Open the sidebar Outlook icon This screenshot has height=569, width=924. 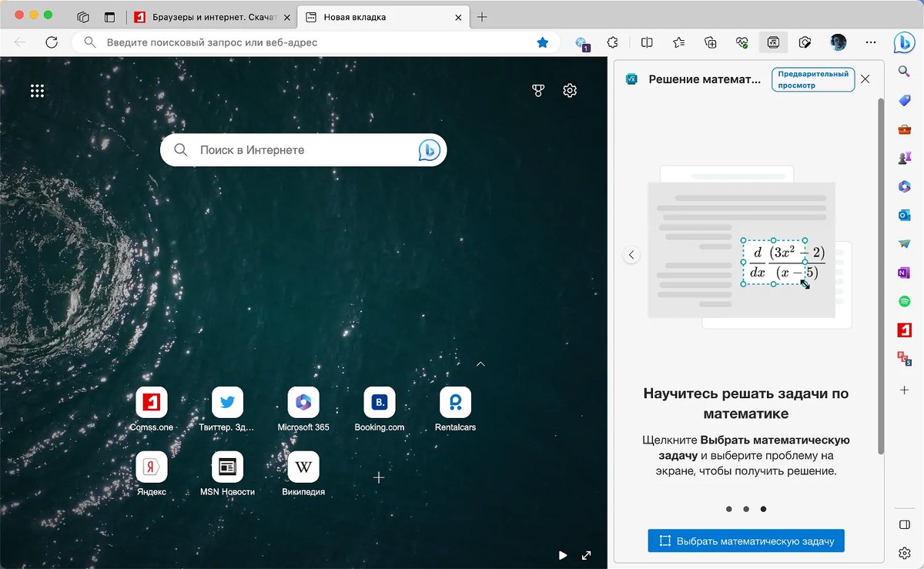[905, 216]
